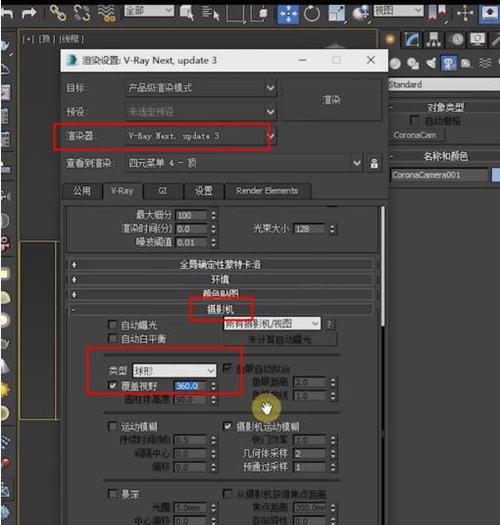Click the Undo arrow in main toolbar

pyautogui.click(x=7, y=13)
